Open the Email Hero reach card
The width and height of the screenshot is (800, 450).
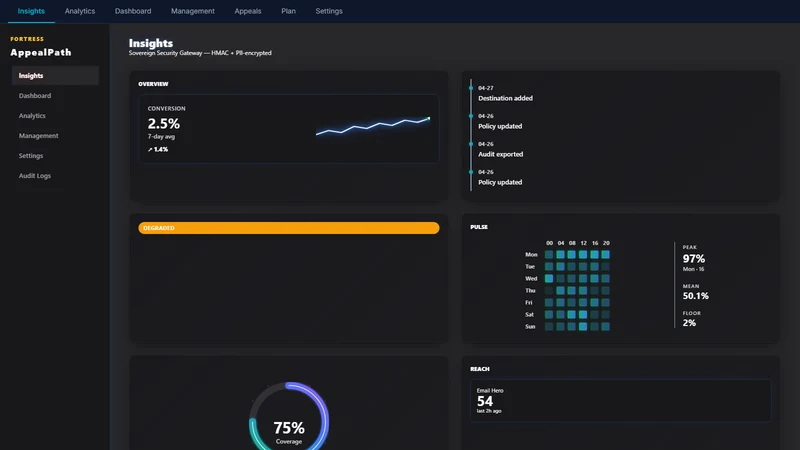click(x=620, y=401)
